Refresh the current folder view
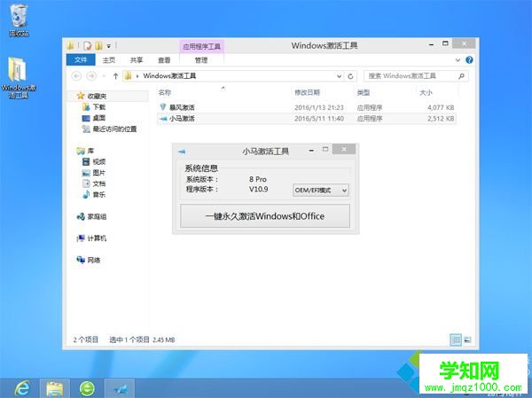Image resolution: width=532 pixels, height=398 pixels. 350,76
